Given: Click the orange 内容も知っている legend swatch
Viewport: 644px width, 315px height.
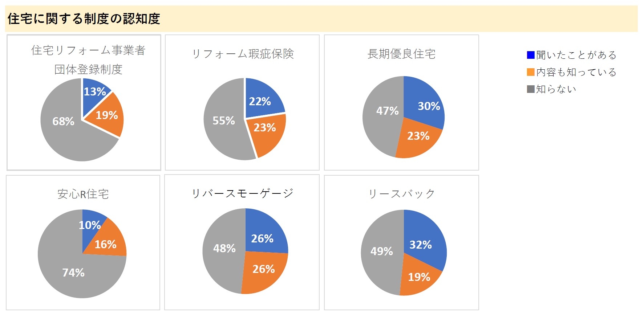Looking at the screenshot, I should [x=531, y=72].
